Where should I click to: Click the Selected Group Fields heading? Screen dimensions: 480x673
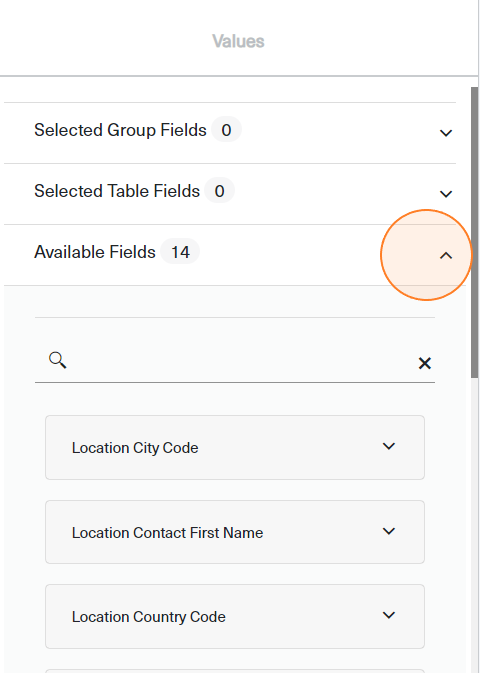pos(120,130)
